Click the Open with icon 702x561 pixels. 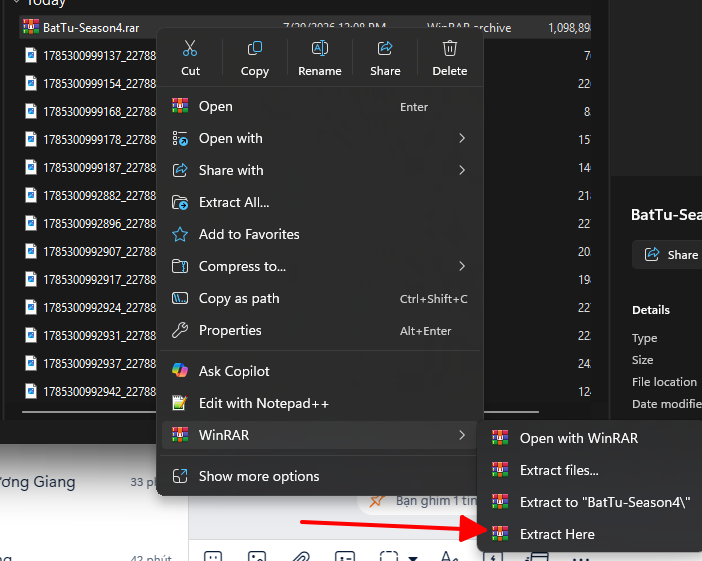(180, 138)
